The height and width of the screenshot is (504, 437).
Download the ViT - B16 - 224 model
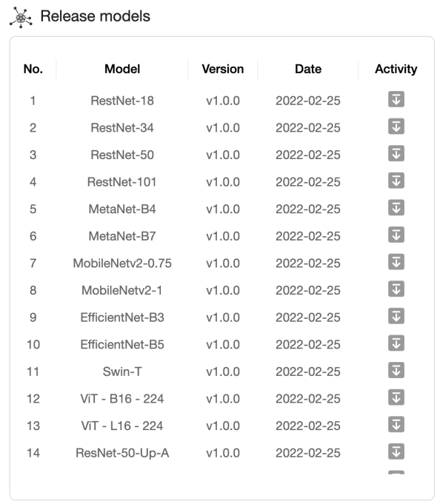pos(396,397)
